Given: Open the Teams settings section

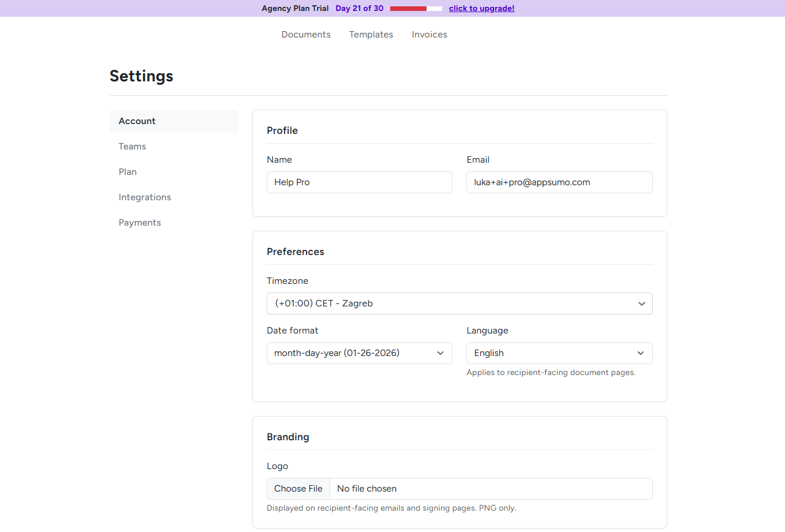Looking at the screenshot, I should (132, 146).
